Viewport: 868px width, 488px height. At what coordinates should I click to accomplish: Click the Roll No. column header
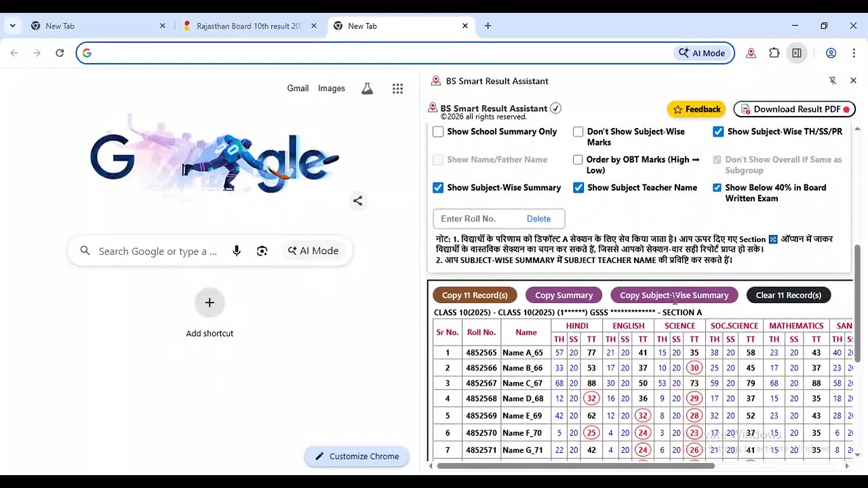pyautogui.click(x=481, y=332)
